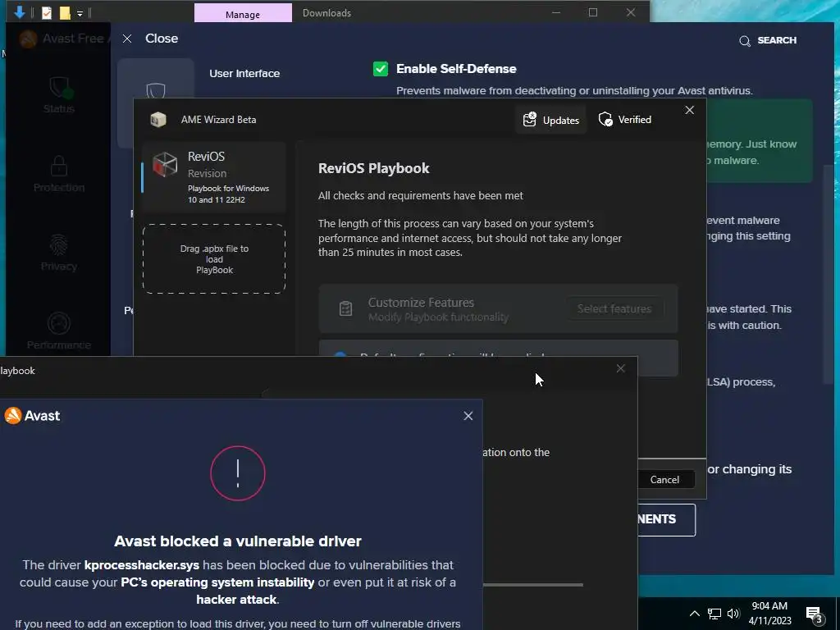This screenshot has width=840, height=630.
Task: Open the Status section in Avast sidebar
Action: click(59, 95)
